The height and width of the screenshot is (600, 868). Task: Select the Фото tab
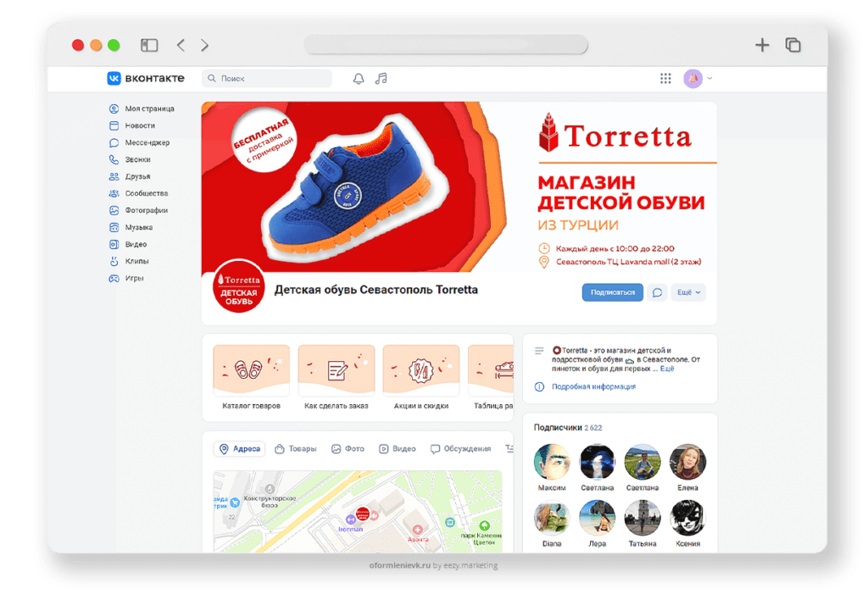[x=348, y=449]
